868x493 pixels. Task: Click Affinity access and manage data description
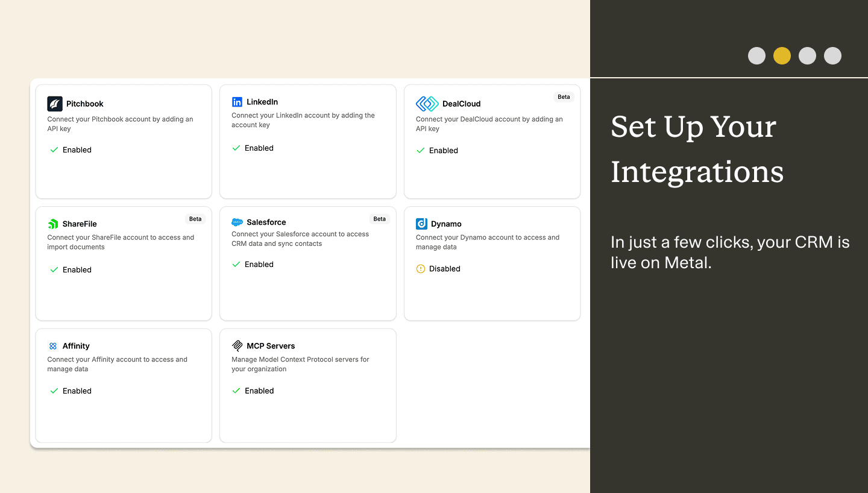tap(118, 364)
